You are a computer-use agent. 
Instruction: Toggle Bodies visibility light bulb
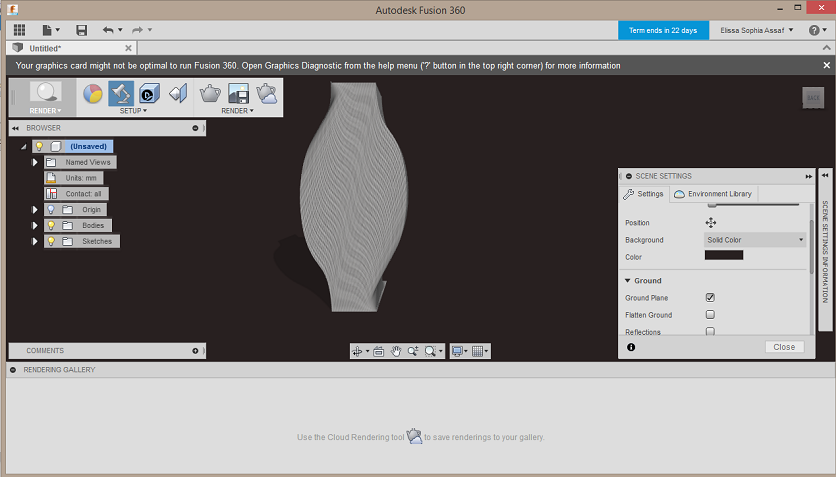click(x=51, y=225)
